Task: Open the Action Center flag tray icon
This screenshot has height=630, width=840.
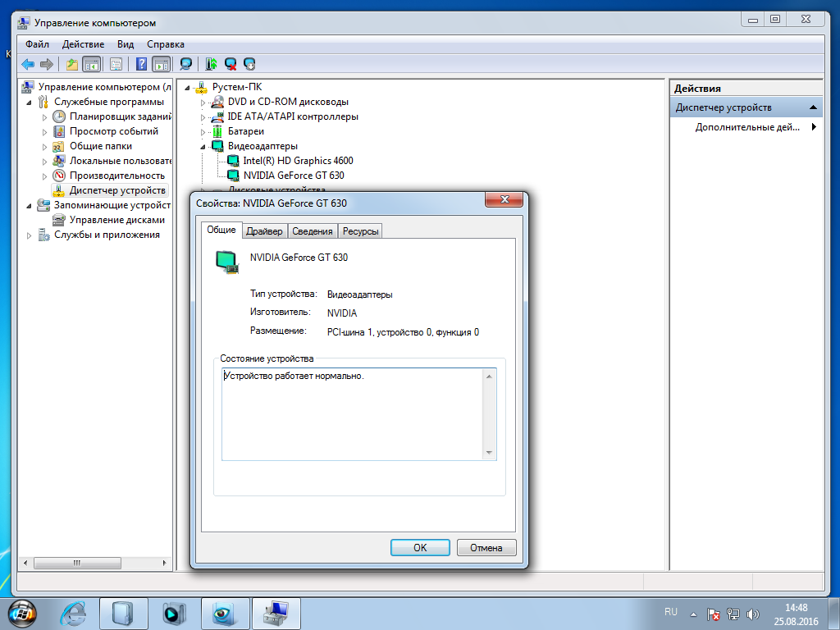Action: tap(713, 614)
